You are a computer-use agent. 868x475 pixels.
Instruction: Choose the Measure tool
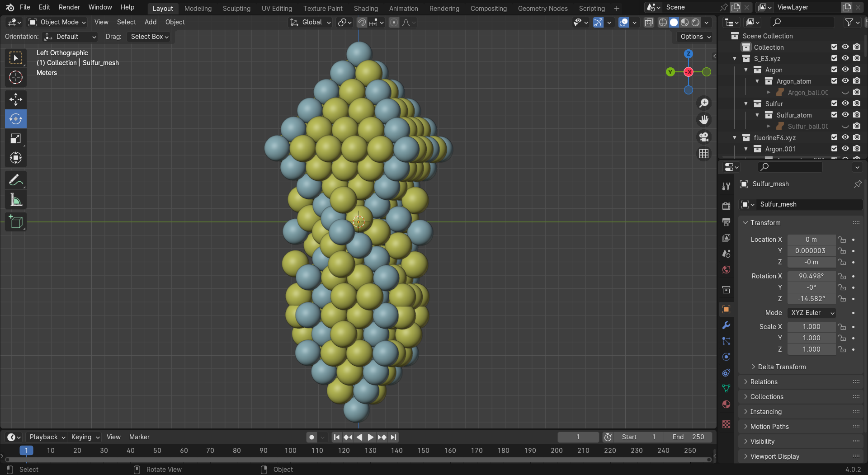coord(16,200)
